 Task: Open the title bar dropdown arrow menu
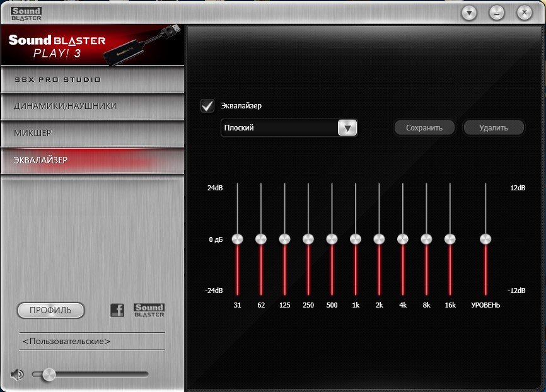(469, 13)
